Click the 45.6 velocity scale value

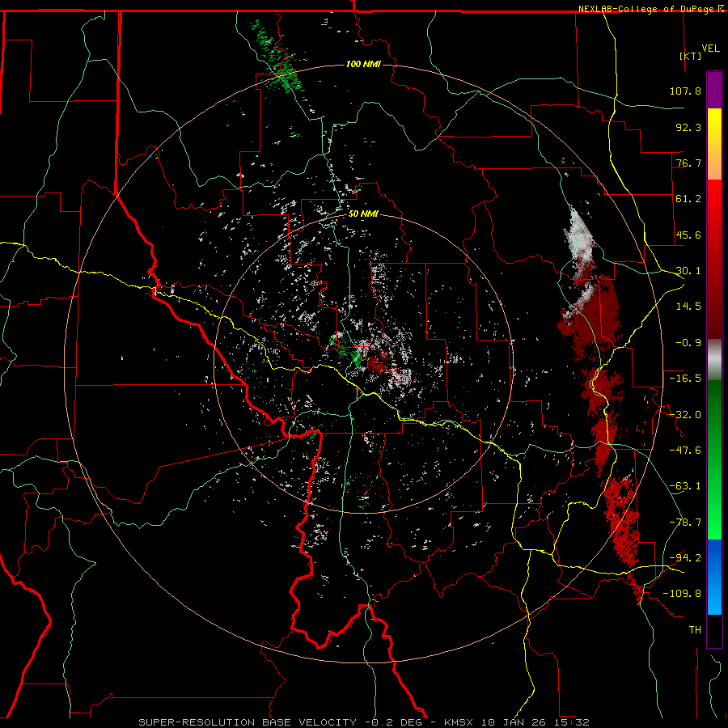click(x=688, y=235)
